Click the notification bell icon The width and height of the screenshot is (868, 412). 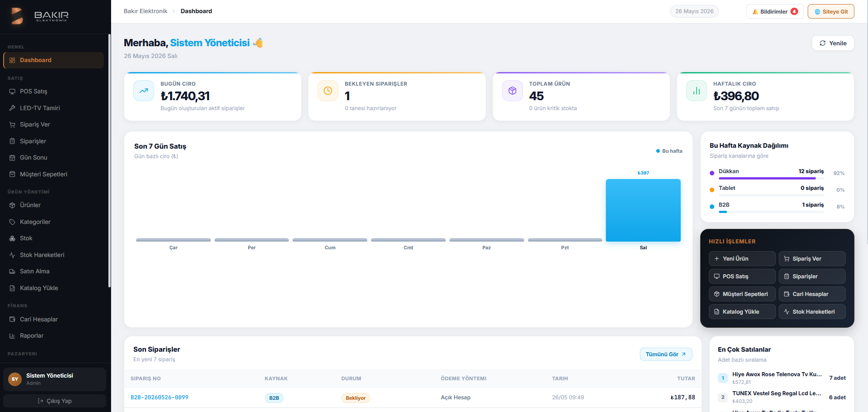click(x=755, y=12)
